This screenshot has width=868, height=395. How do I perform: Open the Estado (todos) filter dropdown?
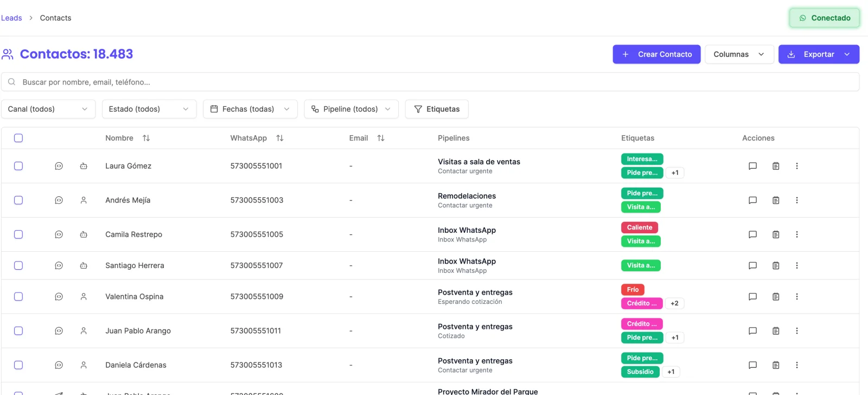click(149, 109)
